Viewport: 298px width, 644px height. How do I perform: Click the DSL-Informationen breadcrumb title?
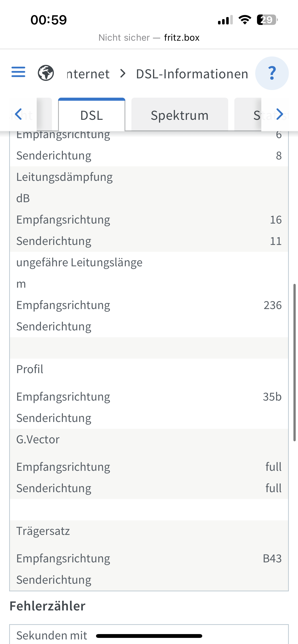192,74
